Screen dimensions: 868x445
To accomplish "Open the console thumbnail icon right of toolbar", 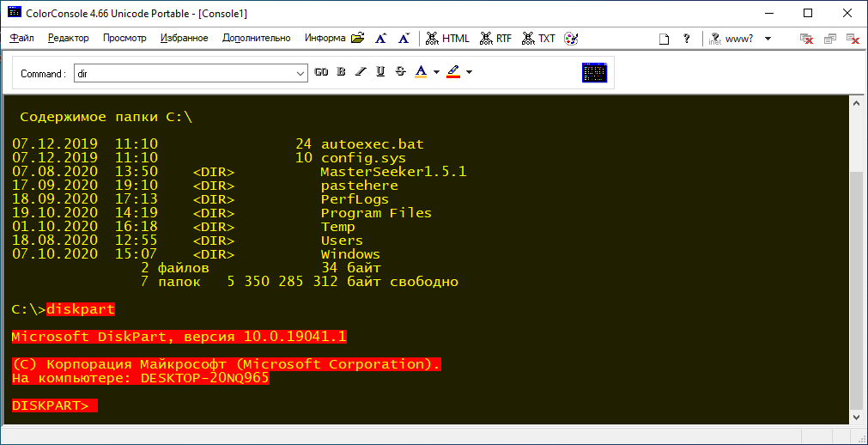I will pyautogui.click(x=594, y=73).
